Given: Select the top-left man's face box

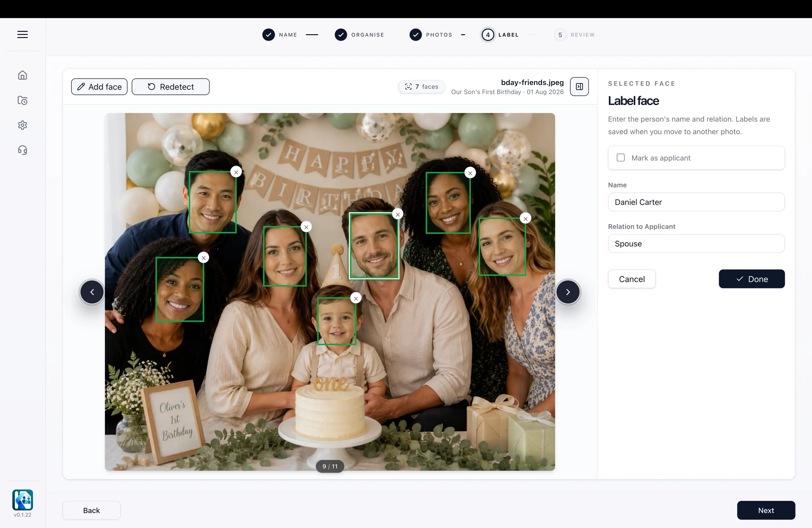Looking at the screenshot, I should pyautogui.click(x=213, y=202).
